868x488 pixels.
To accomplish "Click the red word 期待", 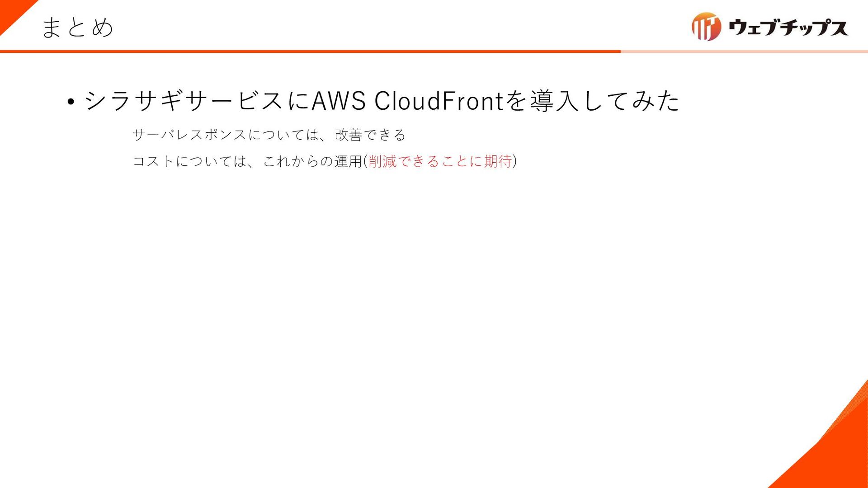I will (x=498, y=161).
